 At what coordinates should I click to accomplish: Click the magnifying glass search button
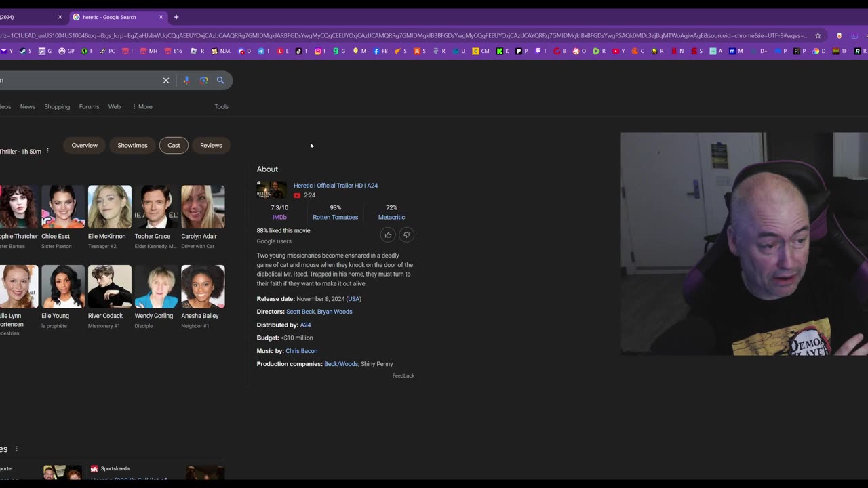pyautogui.click(x=220, y=80)
